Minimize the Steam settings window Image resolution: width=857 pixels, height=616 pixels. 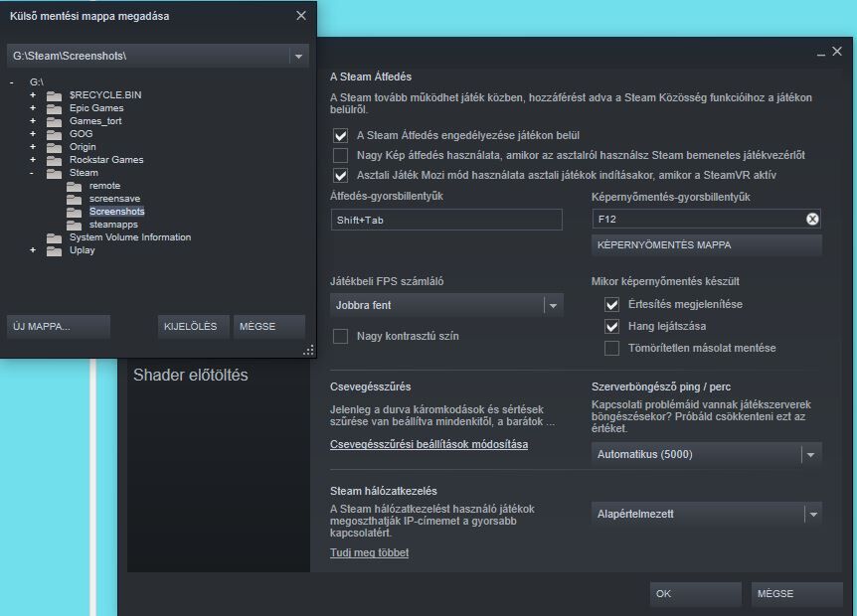(x=821, y=53)
